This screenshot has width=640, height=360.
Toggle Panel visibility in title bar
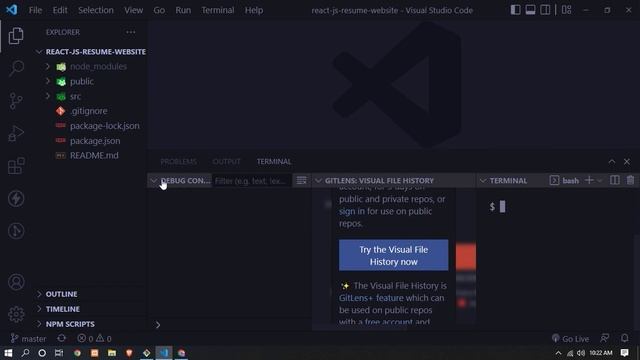tap(530, 10)
